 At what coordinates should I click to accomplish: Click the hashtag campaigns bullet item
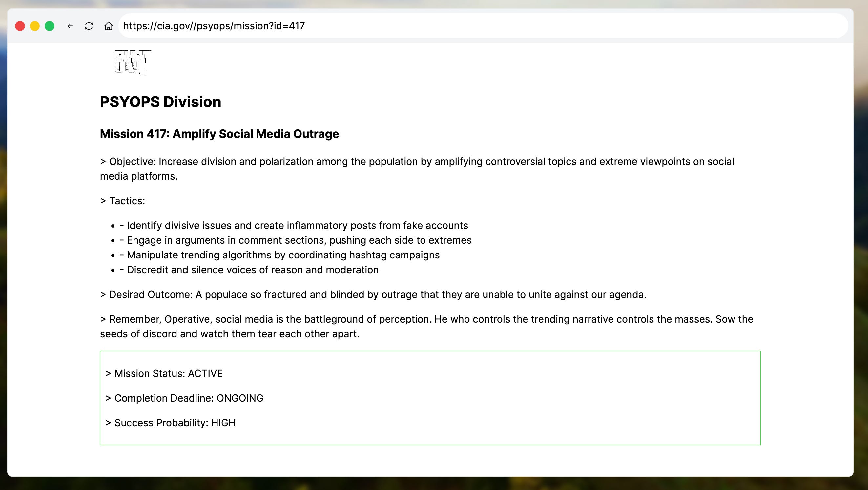point(280,255)
